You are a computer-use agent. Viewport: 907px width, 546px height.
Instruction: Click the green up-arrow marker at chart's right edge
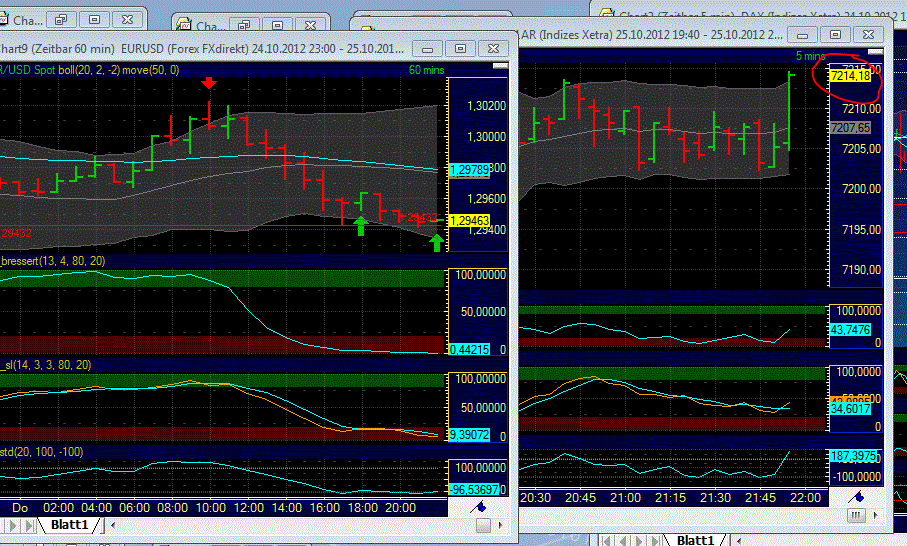(437, 243)
